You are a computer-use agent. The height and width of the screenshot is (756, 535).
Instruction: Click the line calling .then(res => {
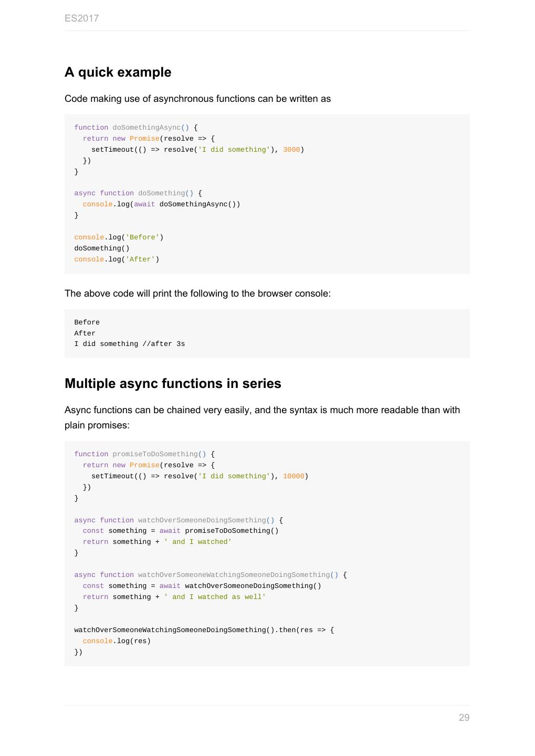[x=204, y=630]
